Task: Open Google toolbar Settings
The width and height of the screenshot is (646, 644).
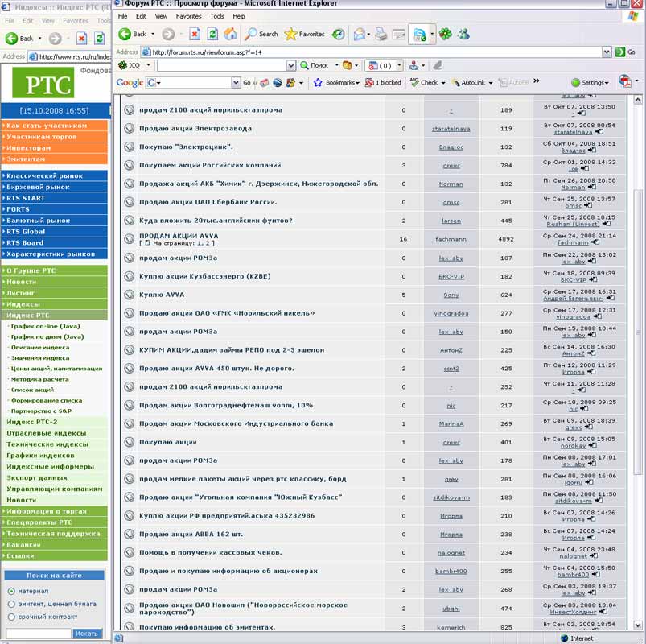Action: (x=590, y=82)
